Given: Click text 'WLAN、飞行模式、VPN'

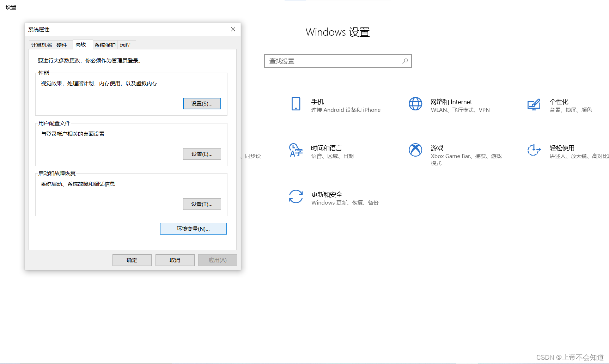Looking at the screenshot, I should 460,110.
